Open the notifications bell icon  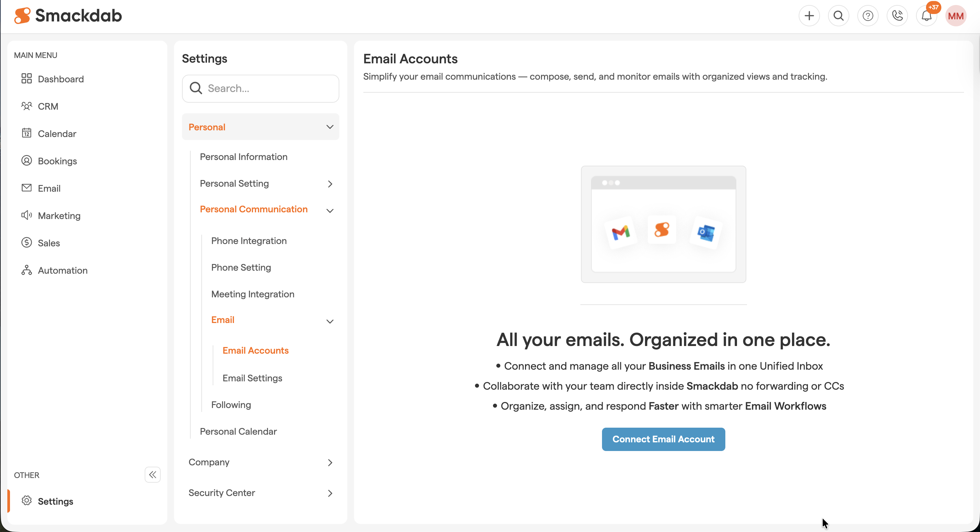pos(926,16)
